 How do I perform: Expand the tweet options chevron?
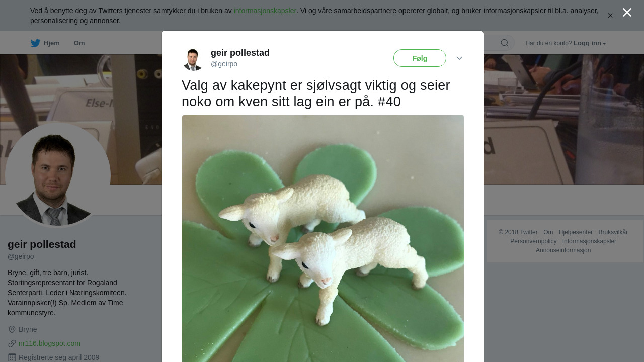coord(459,58)
